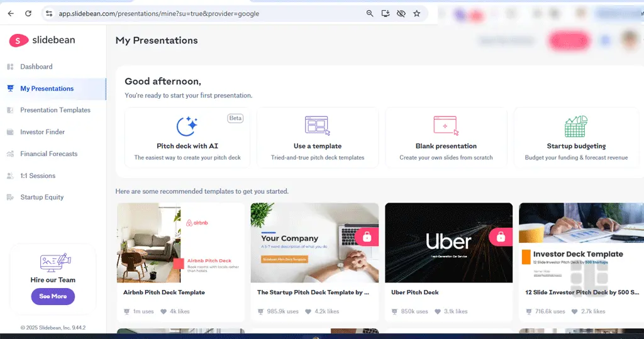This screenshot has height=339, width=644.
Task: Open Investor Finder section
Action: (42, 132)
